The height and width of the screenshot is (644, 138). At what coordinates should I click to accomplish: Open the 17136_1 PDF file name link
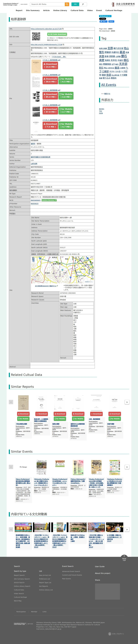(51, 60)
